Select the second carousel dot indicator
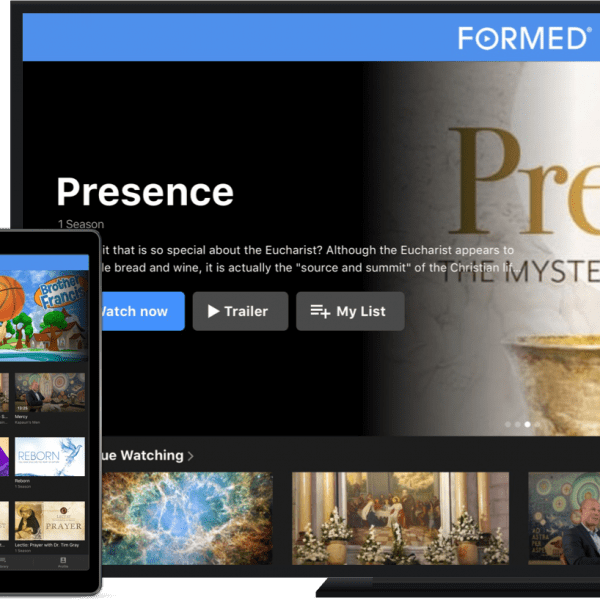600x600 pixels. point(517,424)
